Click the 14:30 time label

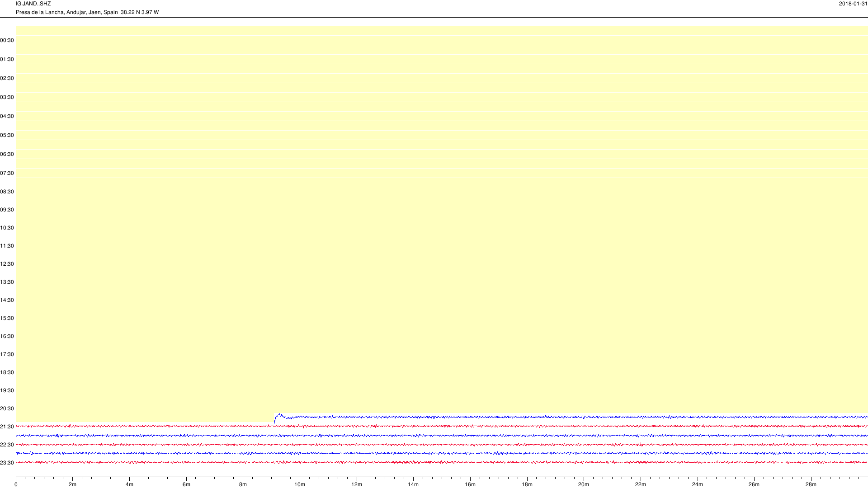pos(7,300)
